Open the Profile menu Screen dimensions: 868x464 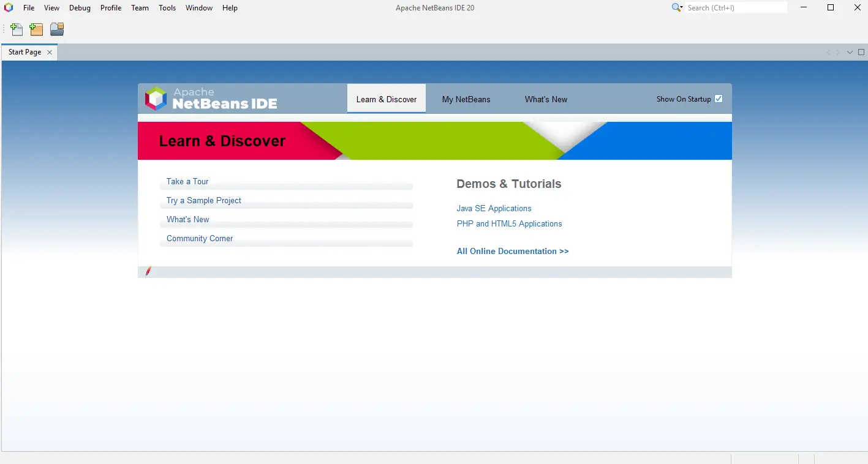click(x=111, y=8)
